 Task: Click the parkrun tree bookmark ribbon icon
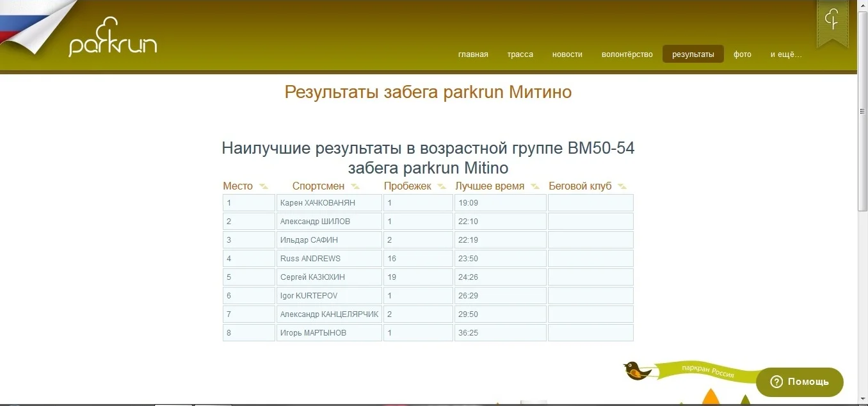tap(832, 23)
